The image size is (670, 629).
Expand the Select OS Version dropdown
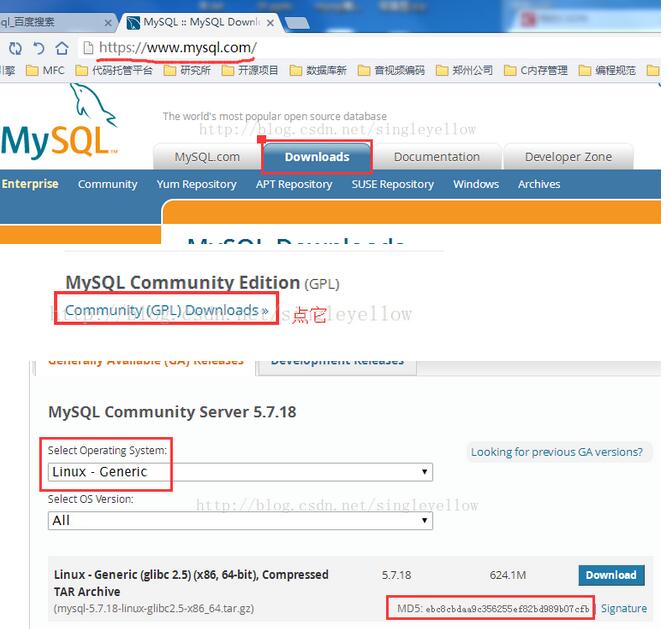(240, 520)
